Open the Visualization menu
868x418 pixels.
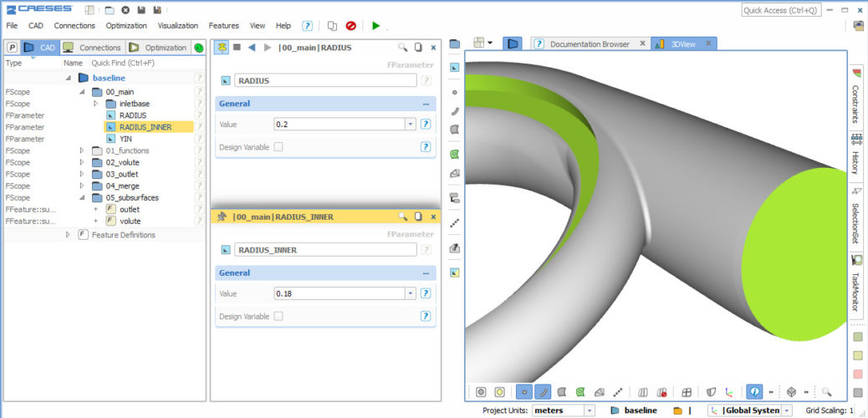tap(178, 26)
